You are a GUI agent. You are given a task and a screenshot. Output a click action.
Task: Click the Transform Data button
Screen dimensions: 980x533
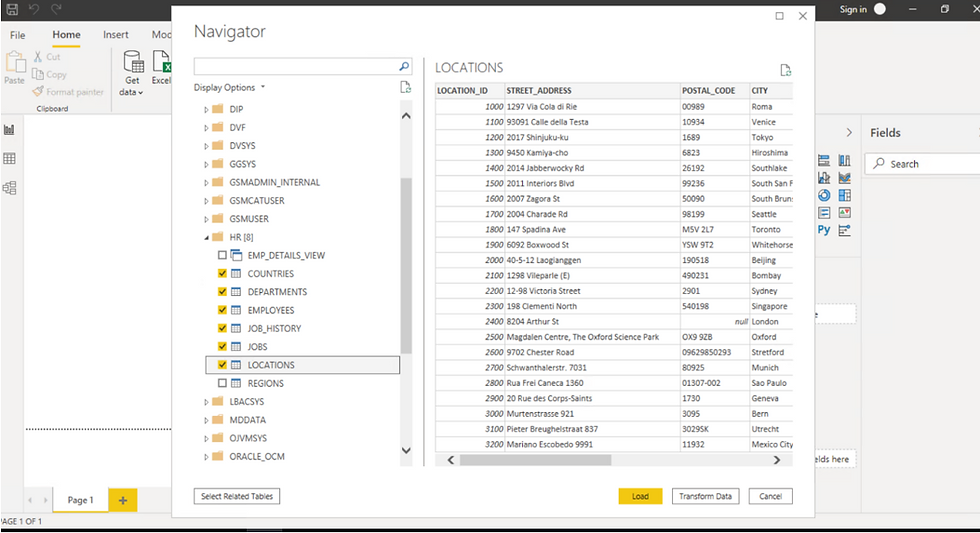(706, 496)
